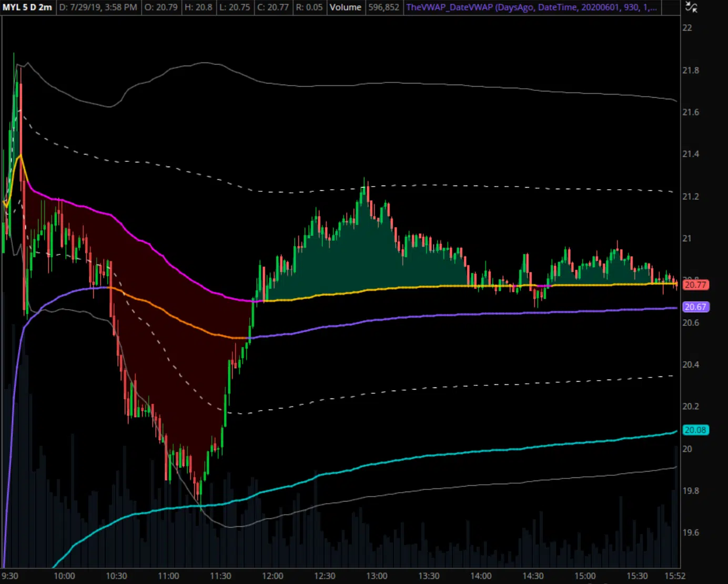Click the 21.2 price axis label
This screenshot has width=728, height=584.
[691, 197]
